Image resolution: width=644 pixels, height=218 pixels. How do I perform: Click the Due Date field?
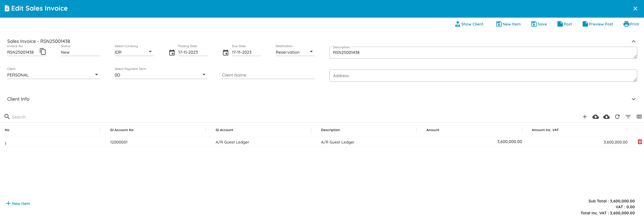tap(246, 52)
